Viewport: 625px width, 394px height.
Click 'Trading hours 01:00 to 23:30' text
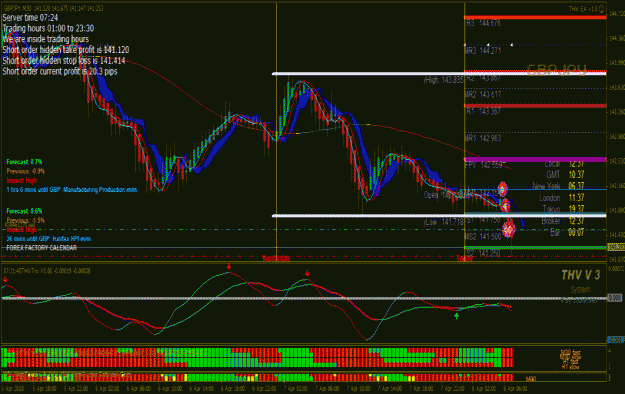tap(48, 28)
